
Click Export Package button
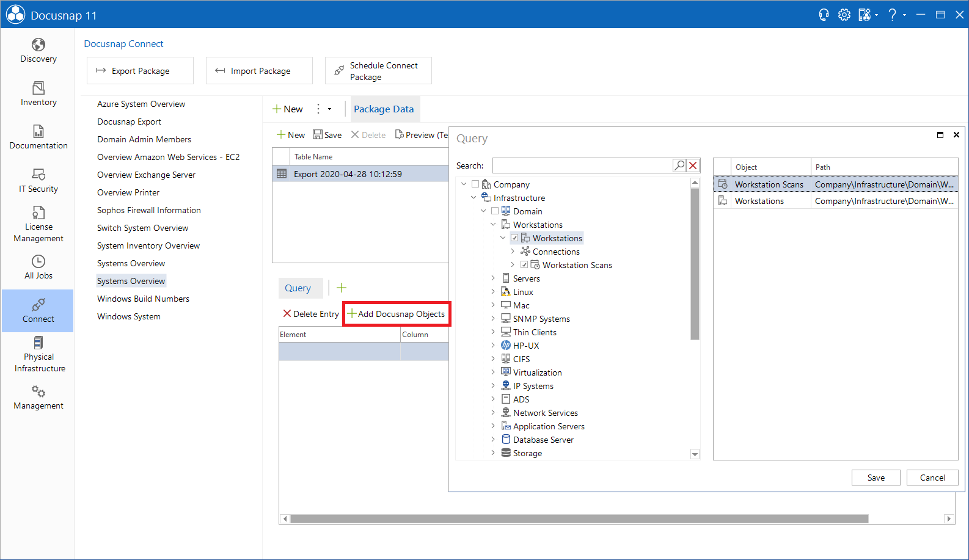tap(140, 71)
